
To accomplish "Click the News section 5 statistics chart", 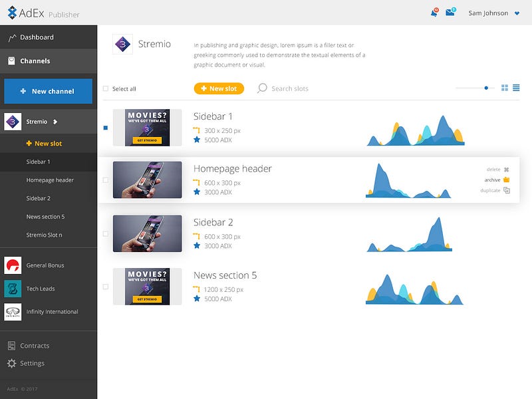I will tap(414, 289).
